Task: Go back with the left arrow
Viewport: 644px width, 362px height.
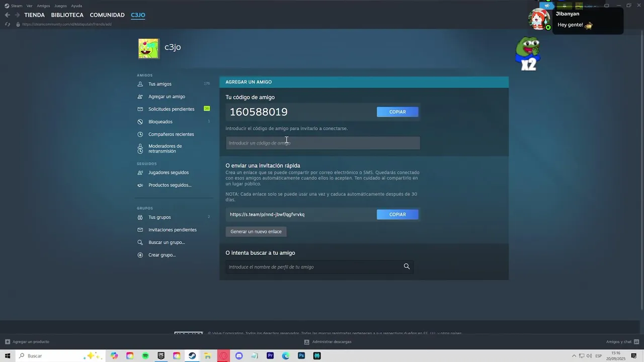Action: (x=7, y=15)
